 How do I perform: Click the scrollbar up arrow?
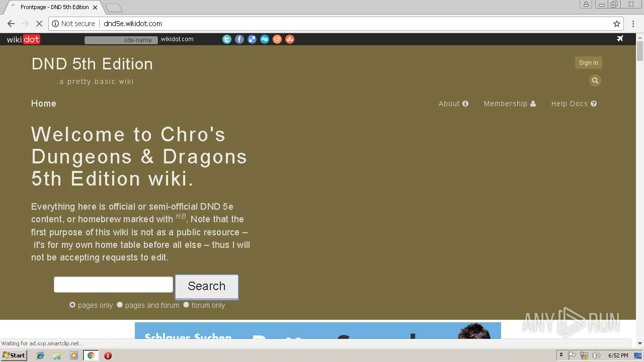[x=640, y=38]
